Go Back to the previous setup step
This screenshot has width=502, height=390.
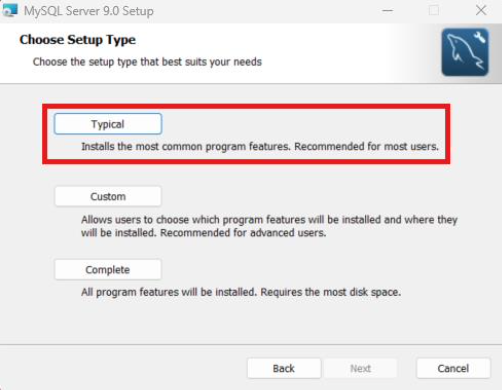[284, 368]
